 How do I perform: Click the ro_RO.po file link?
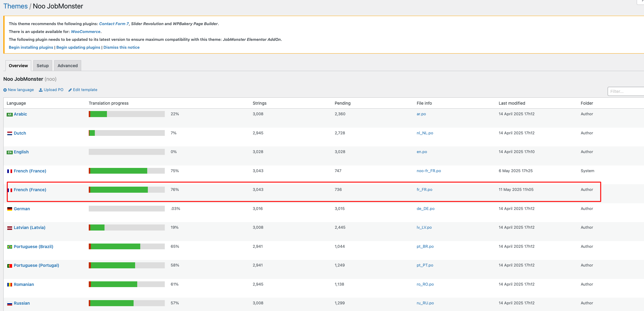(425, 284)
